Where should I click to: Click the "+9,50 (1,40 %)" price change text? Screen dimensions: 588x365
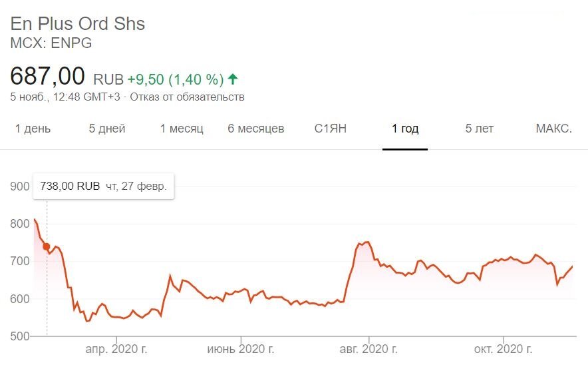pyautogui.click(x=175, y=79)
